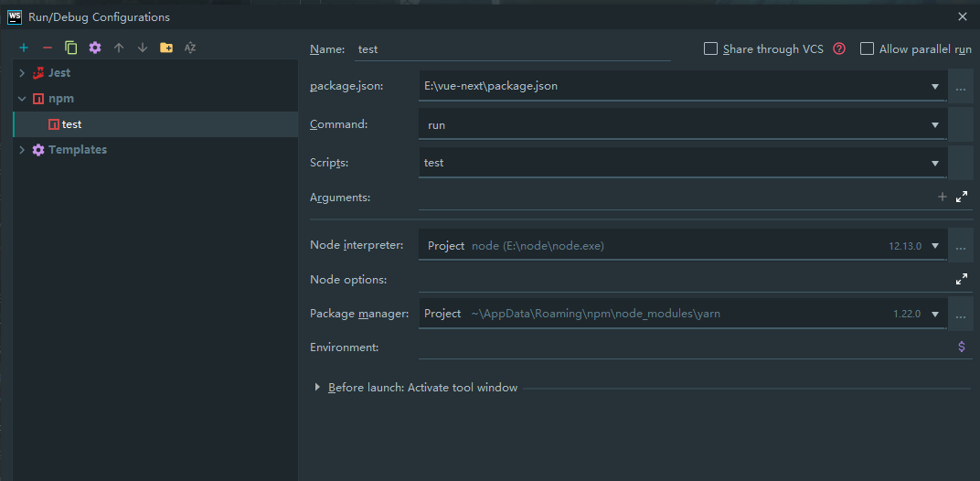Expand the Arguments field editor
Image resolution: width=980 pixels, height=481 pixels.
tap(962, 197)
